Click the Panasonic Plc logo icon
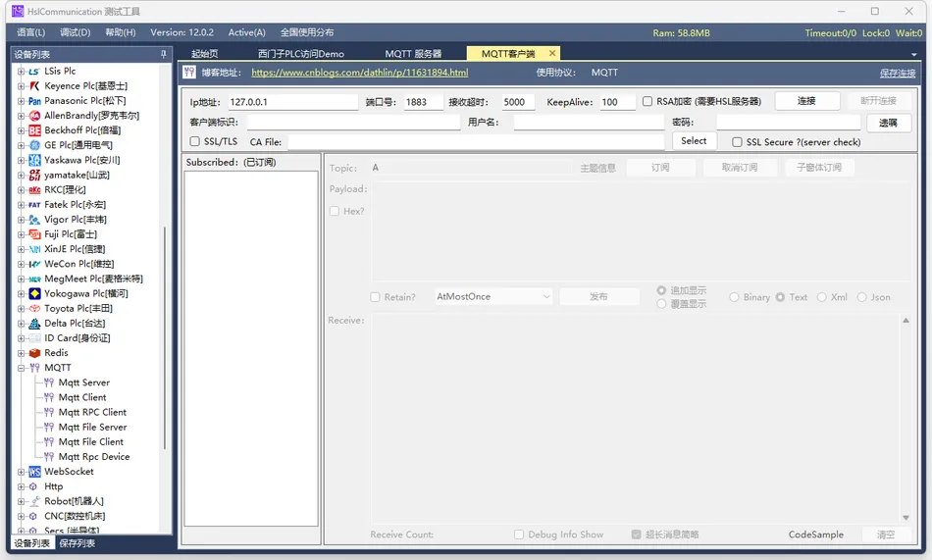 click(34, 101)
